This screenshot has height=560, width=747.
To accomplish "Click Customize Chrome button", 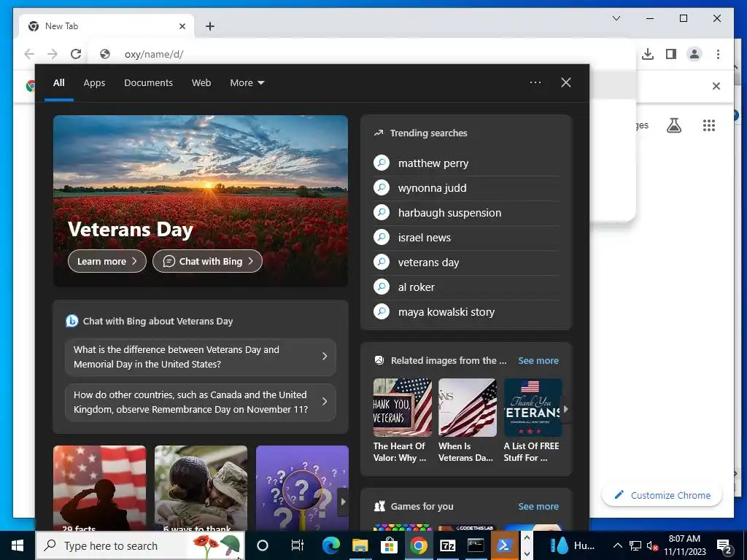I will (x=662, y=495).
